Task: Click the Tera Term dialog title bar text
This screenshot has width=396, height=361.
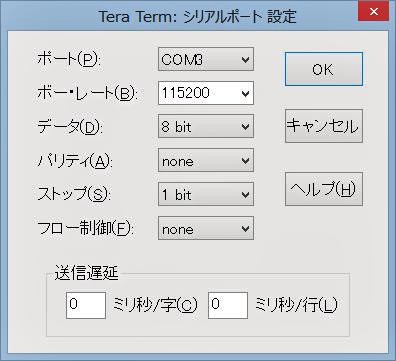Action: pyautogui.click(x=198, y=17)
